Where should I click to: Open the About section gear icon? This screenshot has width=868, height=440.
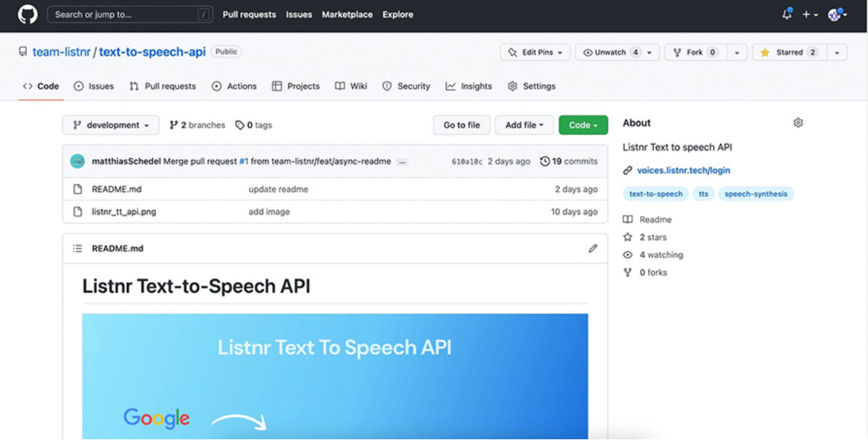tap(798, 123)
